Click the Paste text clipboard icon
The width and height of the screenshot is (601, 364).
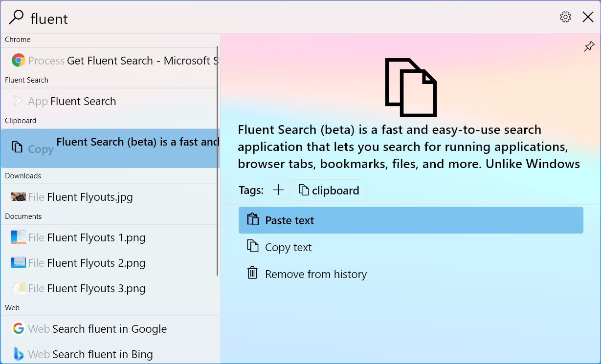253,219
